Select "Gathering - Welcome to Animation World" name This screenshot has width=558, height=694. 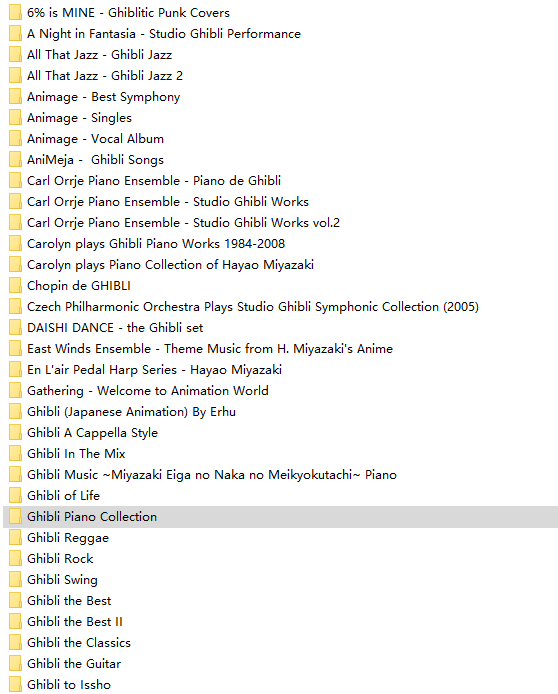[x=148, y=391]
